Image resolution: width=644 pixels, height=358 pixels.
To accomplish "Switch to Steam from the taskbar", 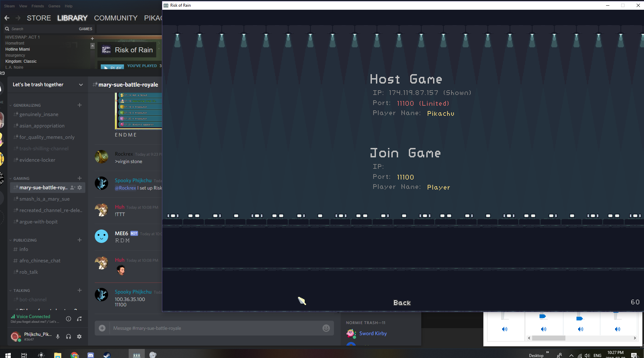I will tap(107, 355).
